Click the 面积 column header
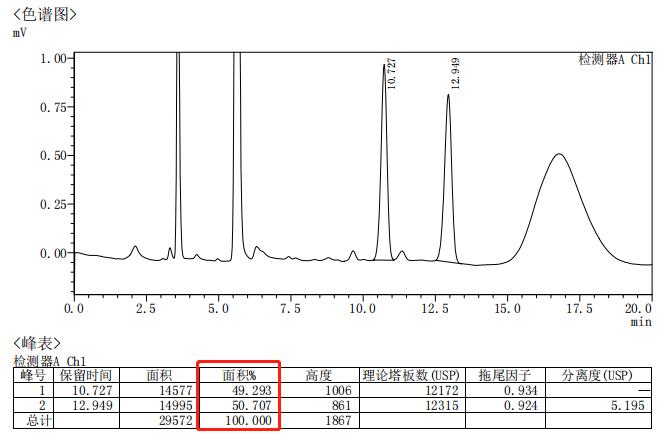Viewport: 664px width, 442px height. tap(159, 375)
